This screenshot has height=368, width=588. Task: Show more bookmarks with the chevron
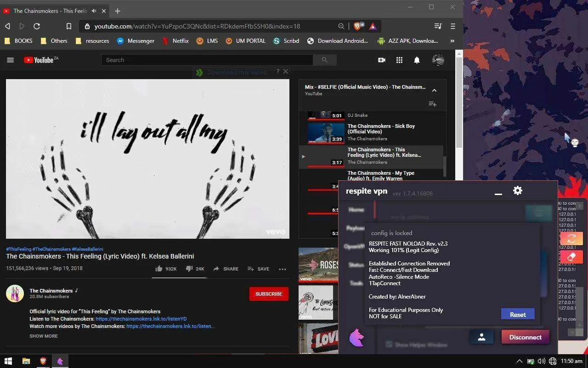click(452, 41)
